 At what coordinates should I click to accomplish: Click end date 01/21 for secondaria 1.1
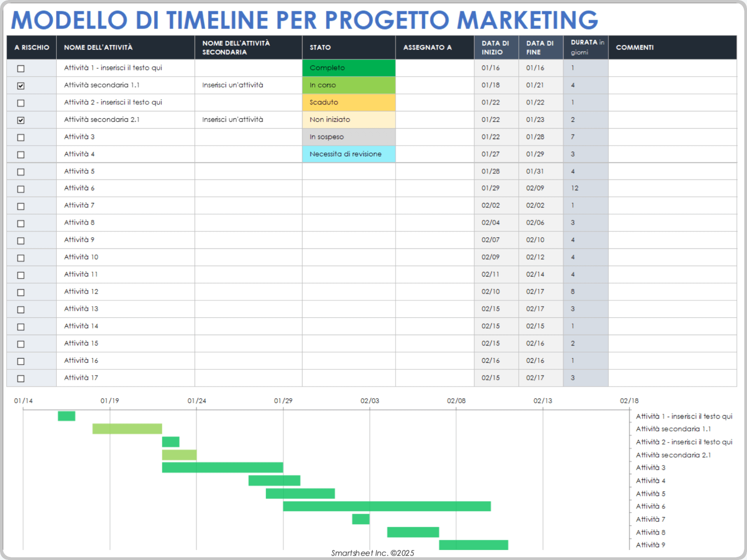[x=541, y=85]
